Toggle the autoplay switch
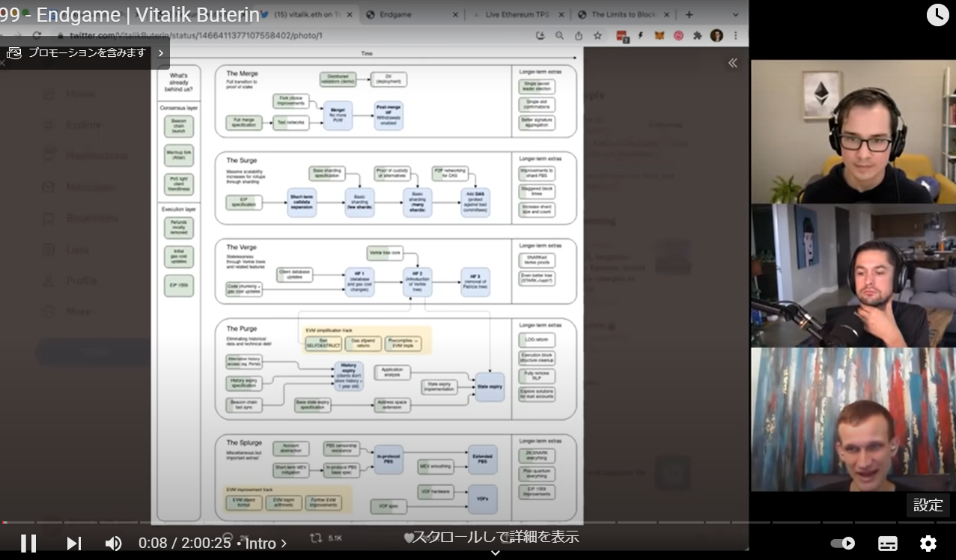 [x=843, y=544]
